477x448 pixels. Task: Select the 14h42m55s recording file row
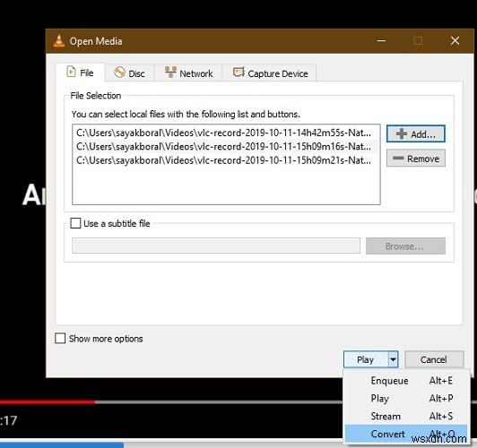click(226, 133)
